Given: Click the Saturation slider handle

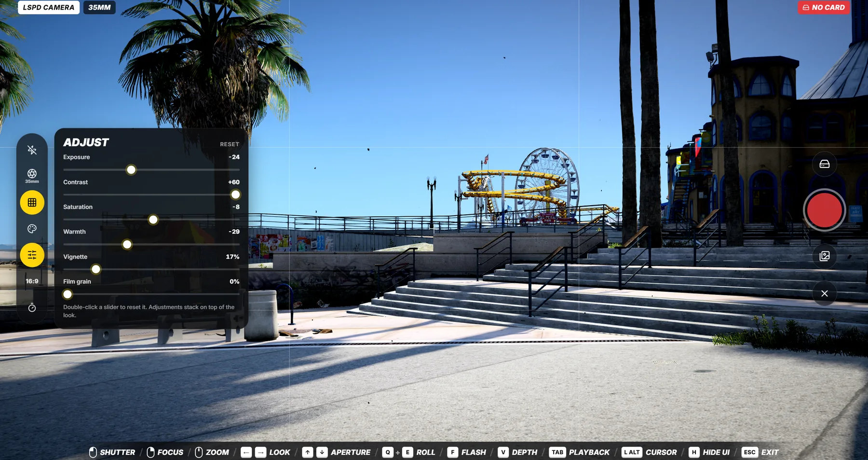Looking at the screenshot, I should click(153, 220).
